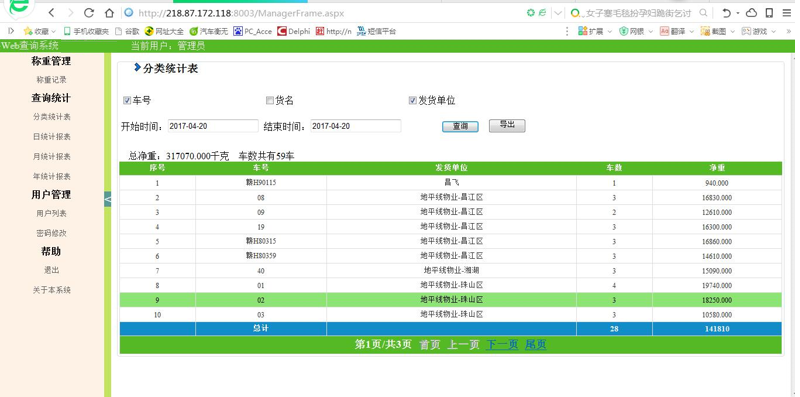Click the 开始时间 date input field
This screenshot has height=397, width=800.
(x=213, y=126)
